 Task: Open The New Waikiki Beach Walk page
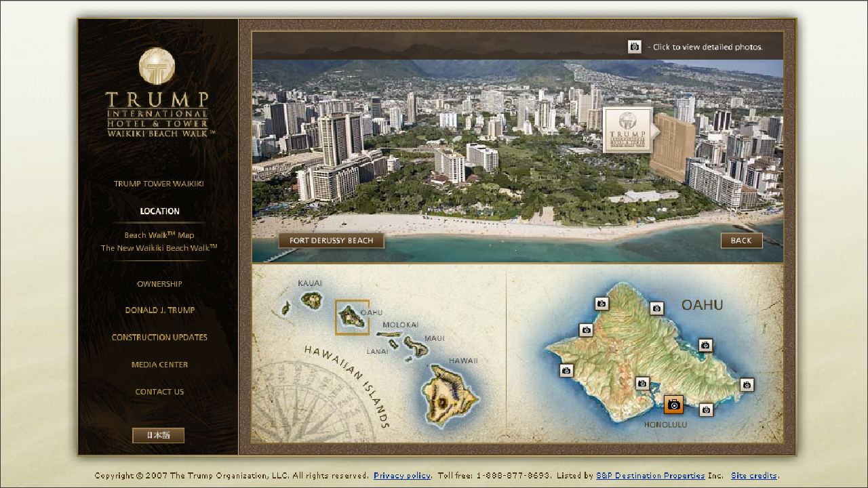click(159, 248)
